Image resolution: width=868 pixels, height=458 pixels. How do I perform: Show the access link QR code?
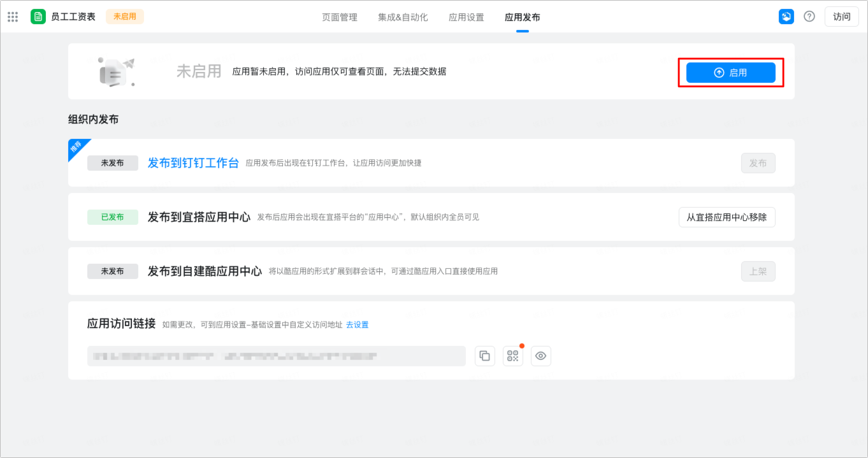(513, 356)
